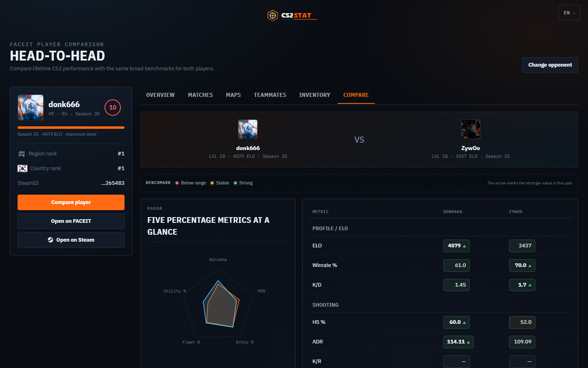Click the yellow Stable legend dot
This screenshot has height=368, width=588.
coord(212,183)
